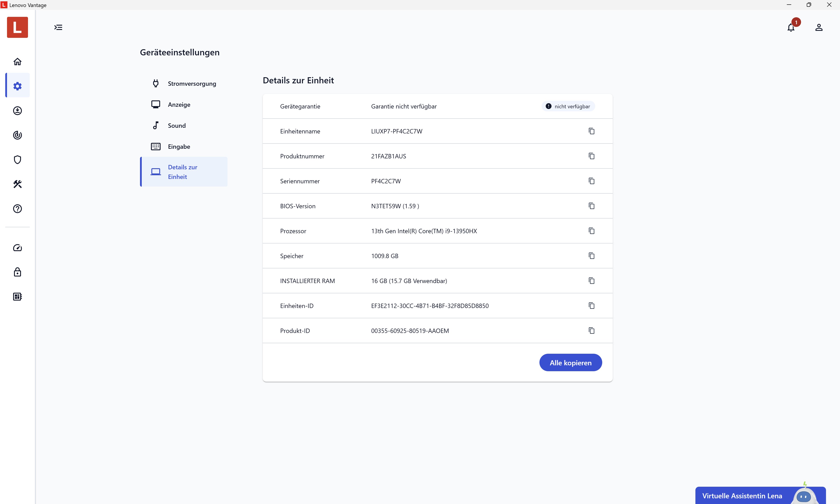840x504 pixels.
Task: Click the 16 GB (15.7 GB Verwendbar) text
Action: [409, 281]
